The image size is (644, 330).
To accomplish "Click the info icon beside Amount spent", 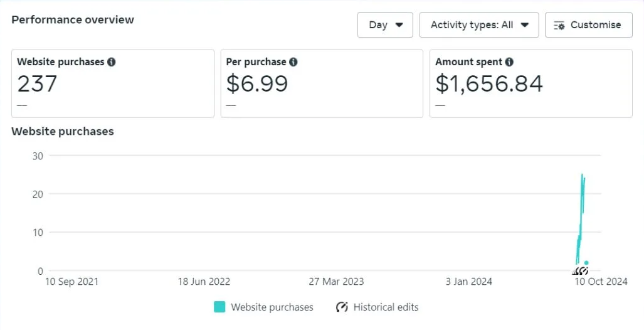I will tap(509, 62).
